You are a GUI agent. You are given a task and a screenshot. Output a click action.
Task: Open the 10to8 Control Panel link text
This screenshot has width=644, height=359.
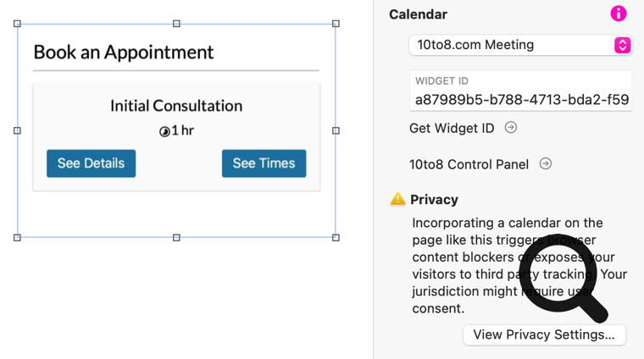pyautogui.click(x=469, y=164)
